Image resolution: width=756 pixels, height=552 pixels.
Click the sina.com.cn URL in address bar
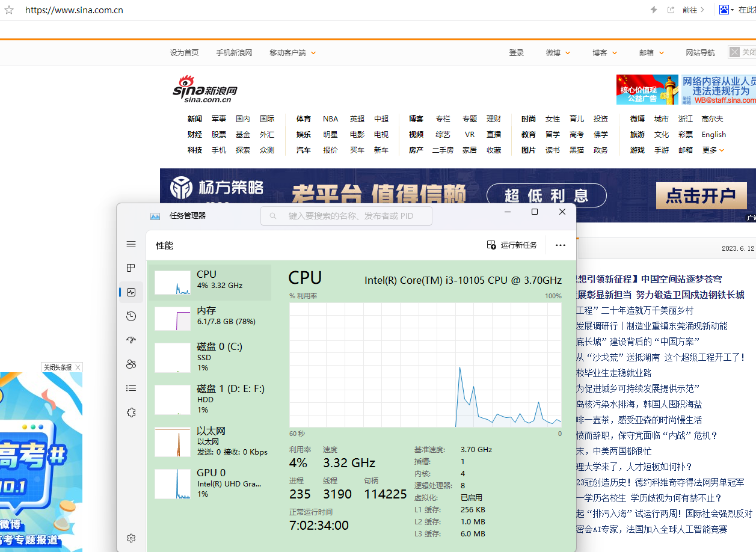click(x=74, y=10)
